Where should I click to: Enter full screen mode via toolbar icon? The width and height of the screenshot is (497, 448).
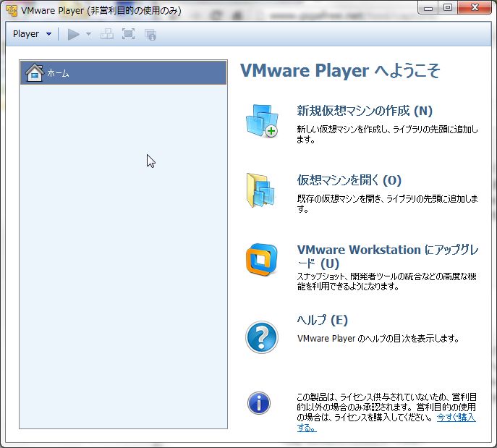(x=128, y=34)
